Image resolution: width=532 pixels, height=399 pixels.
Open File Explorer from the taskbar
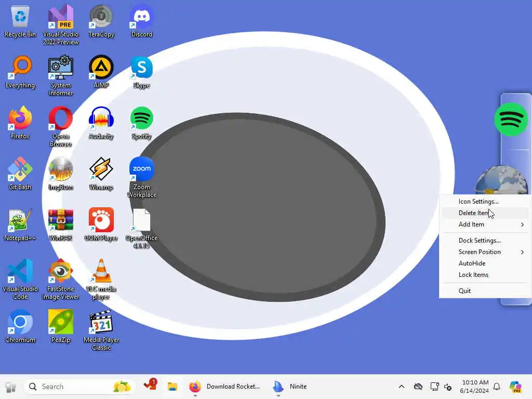(x=172, y=387)
